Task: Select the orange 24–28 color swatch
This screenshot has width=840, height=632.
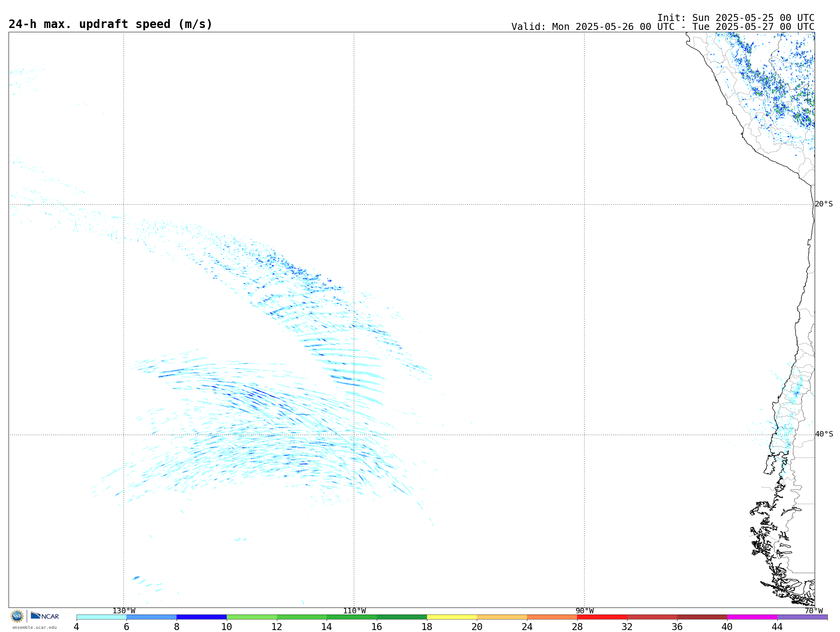Action: [x=552, y=617]
